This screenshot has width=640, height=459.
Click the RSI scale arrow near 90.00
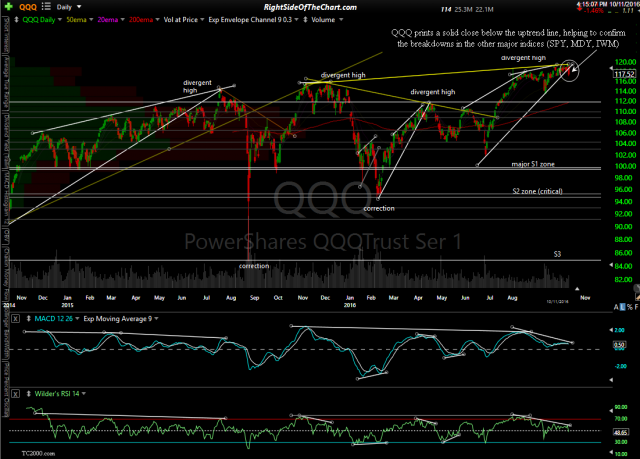tap(611, 411)
